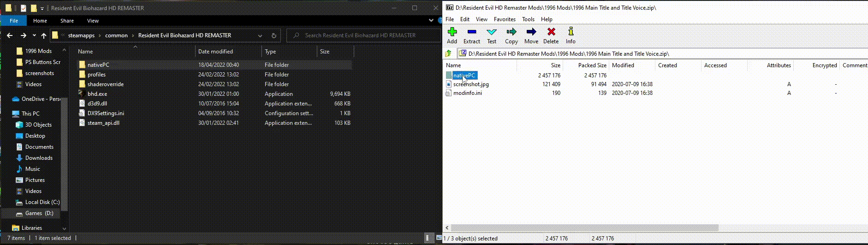Click the Explorer search box
The height and width of the screenshot is (245, 868).
[x=363, y=35]
